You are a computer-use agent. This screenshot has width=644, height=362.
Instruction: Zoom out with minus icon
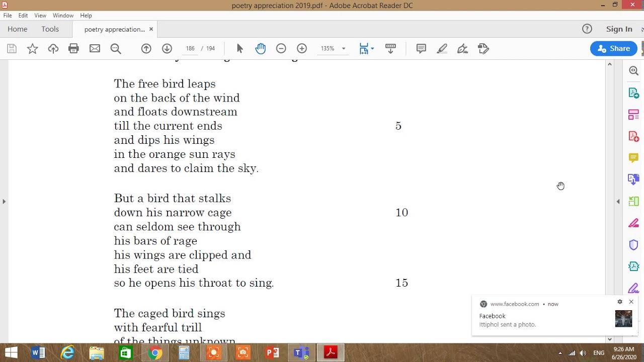tap(281, 49)
